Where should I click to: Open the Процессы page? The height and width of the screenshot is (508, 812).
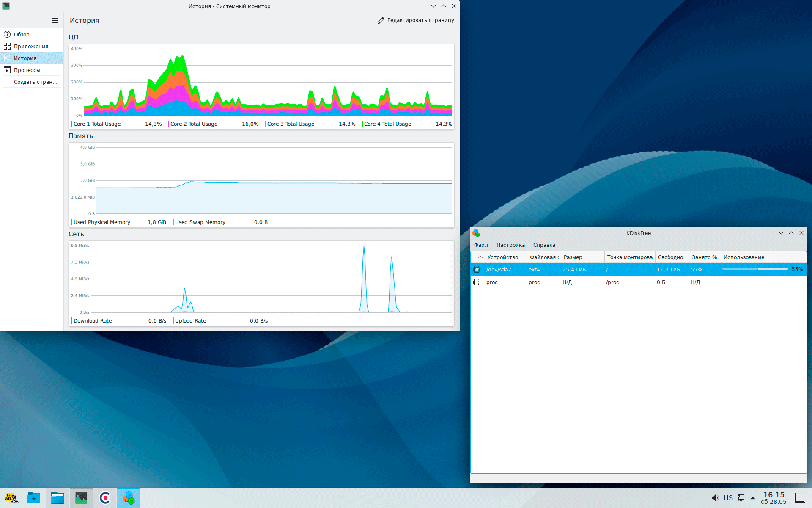tap(27, 70)
